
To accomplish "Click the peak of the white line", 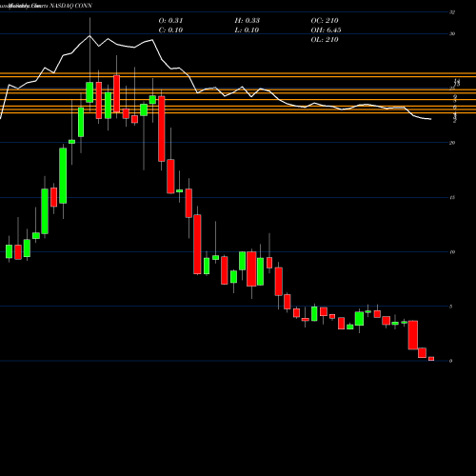I will 89,36.
